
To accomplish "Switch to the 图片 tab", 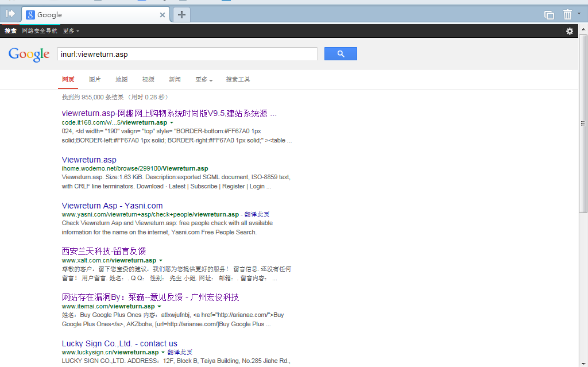I will (95, 80).
